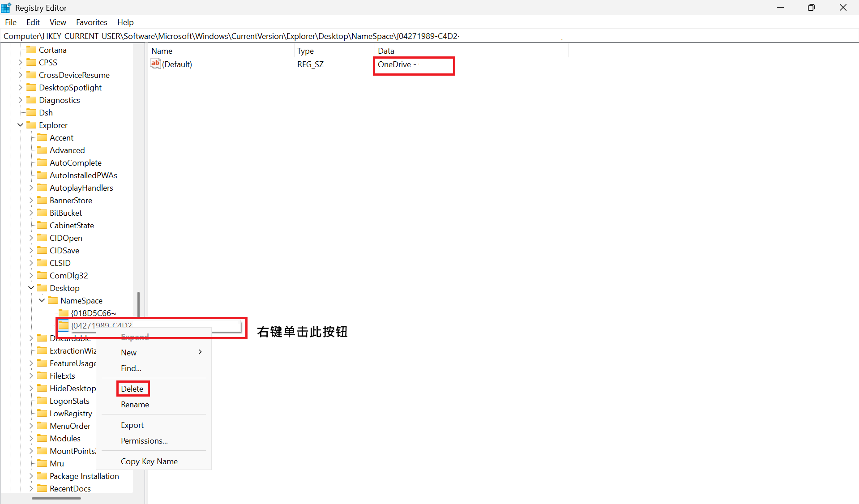
Task: Click the Advanced folder icon
Action: pyautogui.click(x=42, y=149)
